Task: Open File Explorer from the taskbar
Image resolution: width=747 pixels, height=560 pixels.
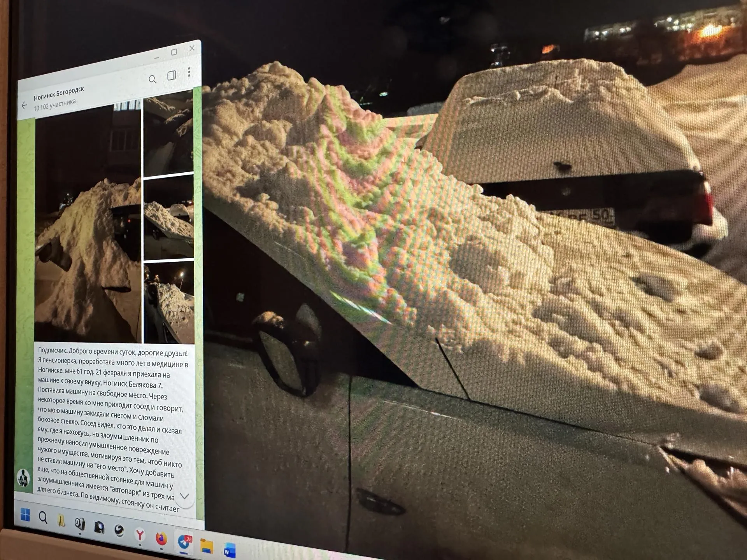Action: pyautogui.click(x=207, y=546)
